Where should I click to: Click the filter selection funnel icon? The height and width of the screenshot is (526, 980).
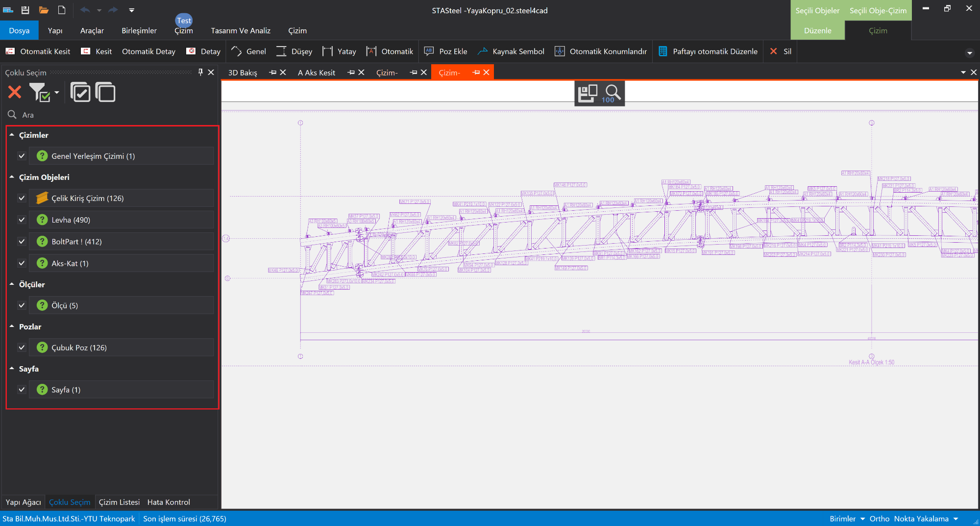click(39, 92)
